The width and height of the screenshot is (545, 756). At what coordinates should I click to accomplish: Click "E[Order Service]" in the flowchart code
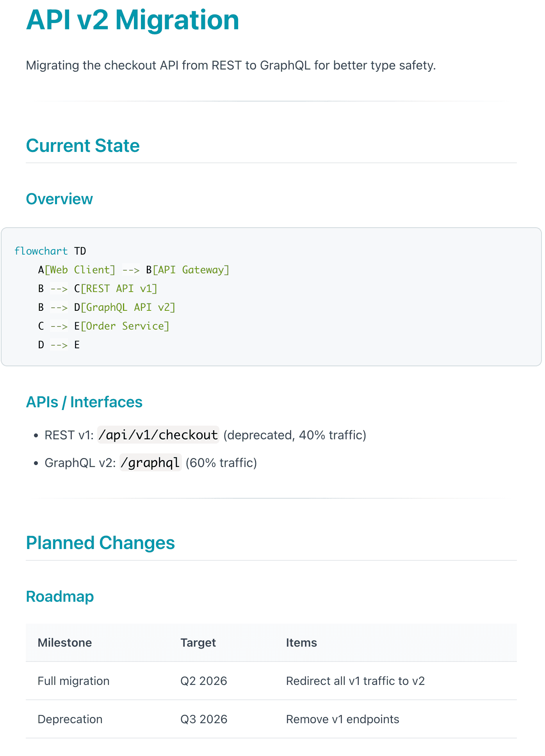coord(122,326)
